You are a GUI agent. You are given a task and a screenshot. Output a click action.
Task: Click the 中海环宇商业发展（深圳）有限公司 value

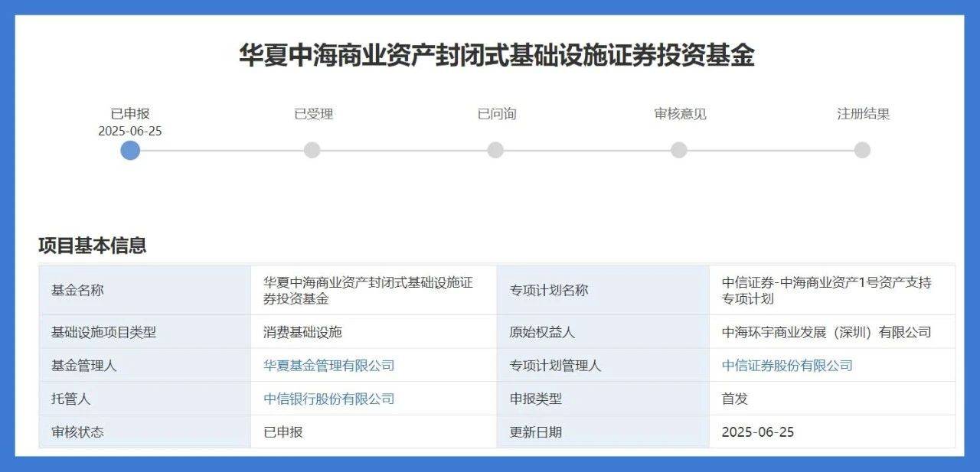pyautogui.click(x=827, y=332)
